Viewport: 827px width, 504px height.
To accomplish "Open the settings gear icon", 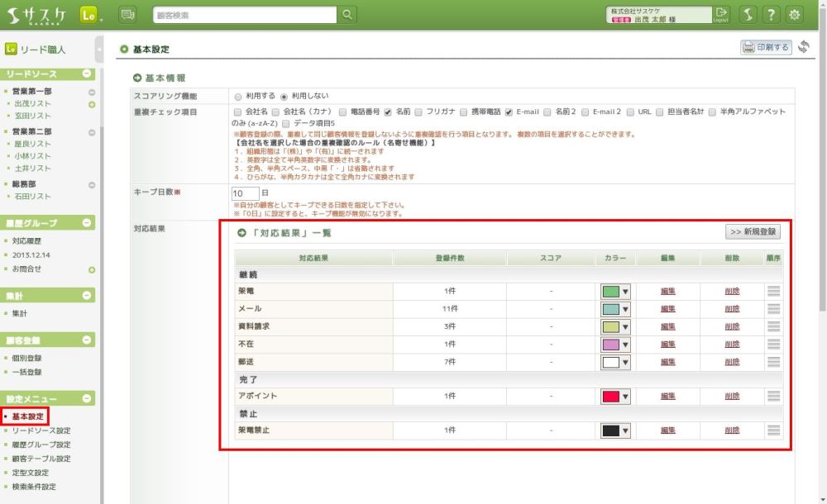I will 795,14.
